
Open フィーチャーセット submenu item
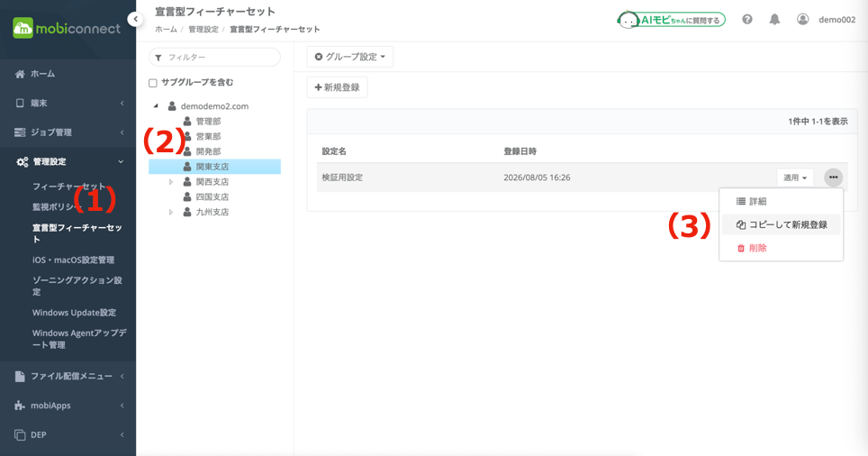[x=68, y=187]
